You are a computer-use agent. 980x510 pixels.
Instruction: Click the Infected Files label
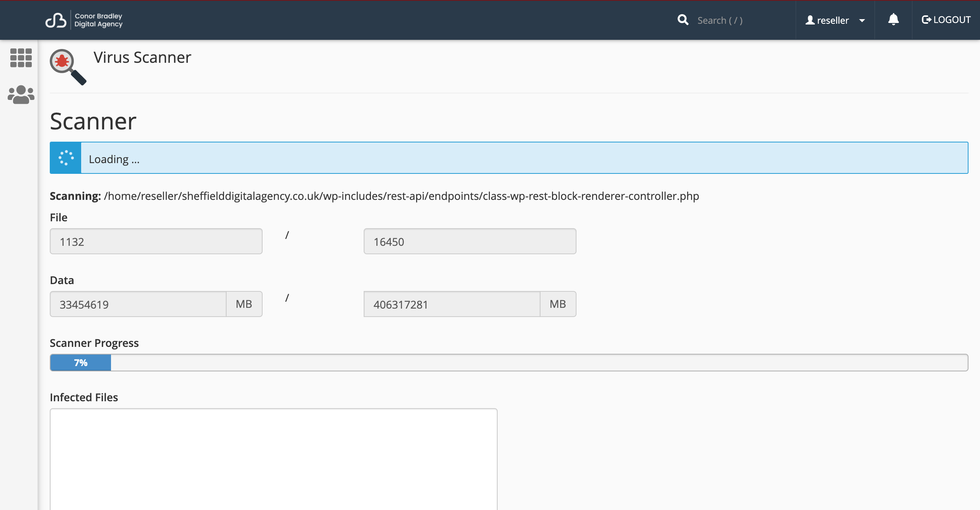pos(84,397)
